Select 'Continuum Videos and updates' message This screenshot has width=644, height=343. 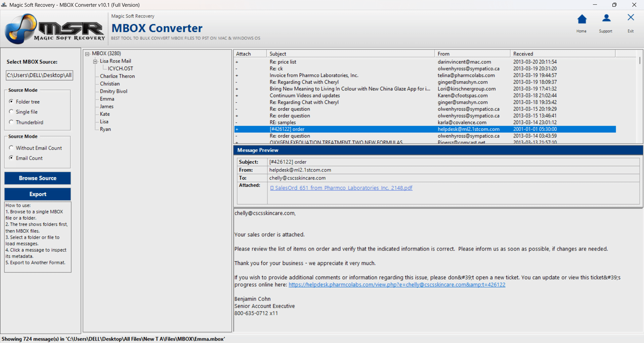(x=425, y=96)
